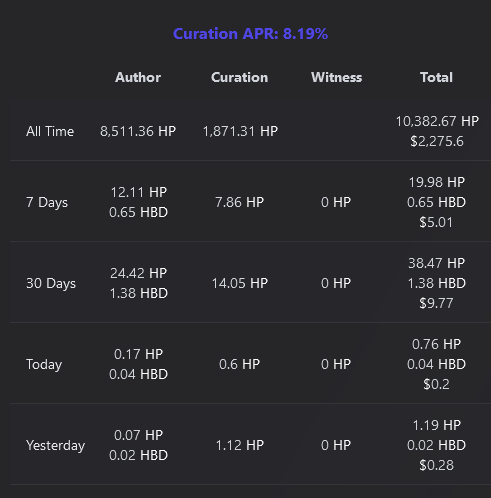Click the 30 Days row label

[x=51, y=283]
